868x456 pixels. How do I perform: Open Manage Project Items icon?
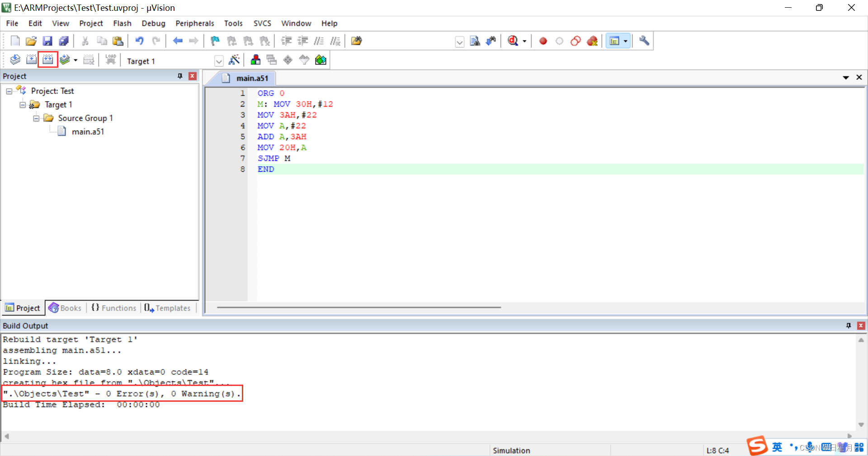(255, 60)
